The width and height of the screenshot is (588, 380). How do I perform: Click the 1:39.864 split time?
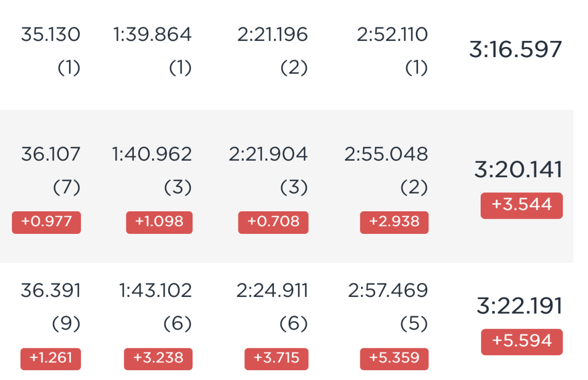pyautogui.click(x=152, y=34)
